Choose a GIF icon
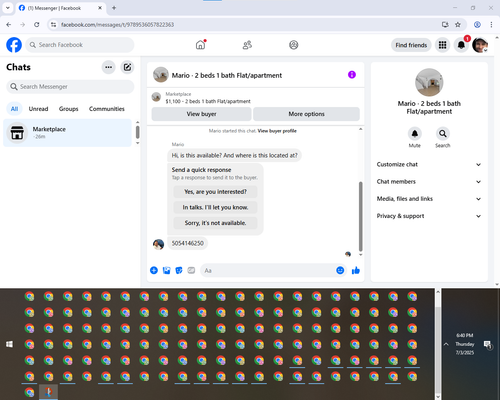This screenshot has width=500, height=400. tap(191, 270)
